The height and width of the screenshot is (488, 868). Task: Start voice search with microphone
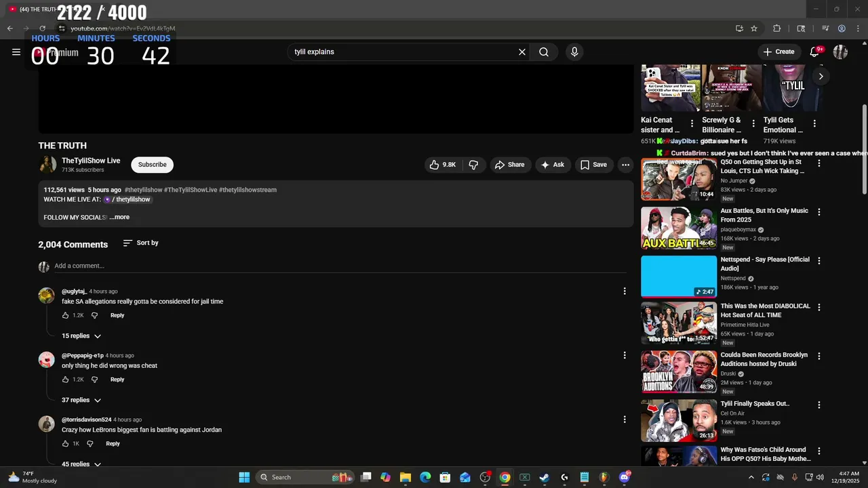click(574, 52)
